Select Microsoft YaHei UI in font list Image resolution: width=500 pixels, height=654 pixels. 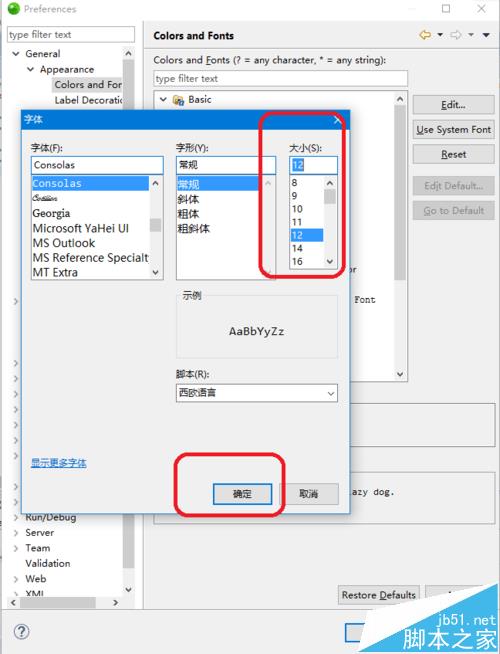[90, 229]
